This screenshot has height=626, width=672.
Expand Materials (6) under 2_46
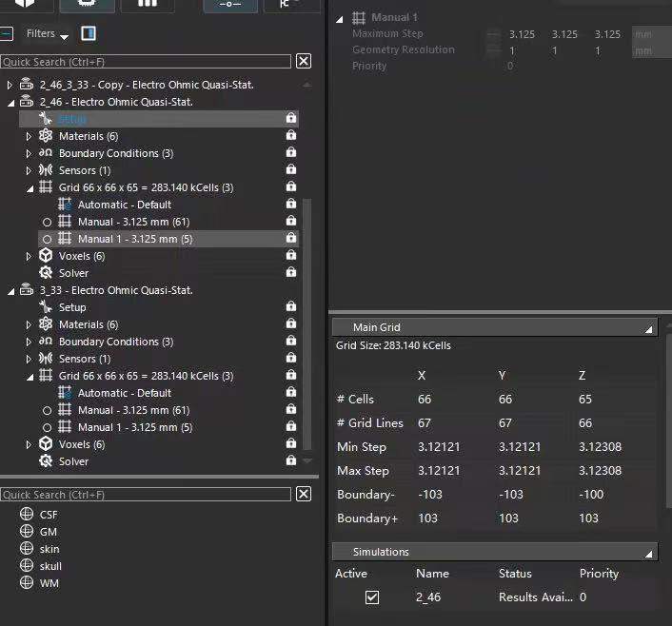click(29, 136)
